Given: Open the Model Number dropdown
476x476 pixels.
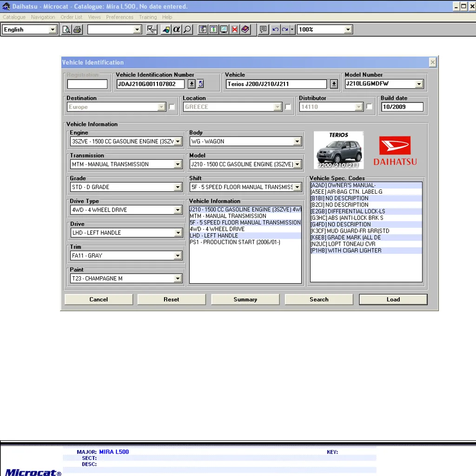Looking at the screenshot, I should 419,84.
